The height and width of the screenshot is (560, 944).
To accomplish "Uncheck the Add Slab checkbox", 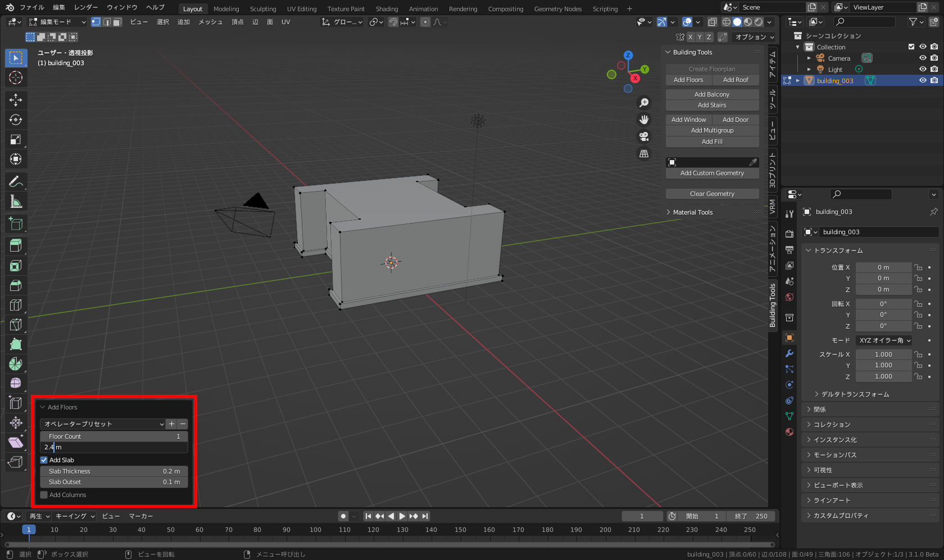I will [x=44, y=460].
